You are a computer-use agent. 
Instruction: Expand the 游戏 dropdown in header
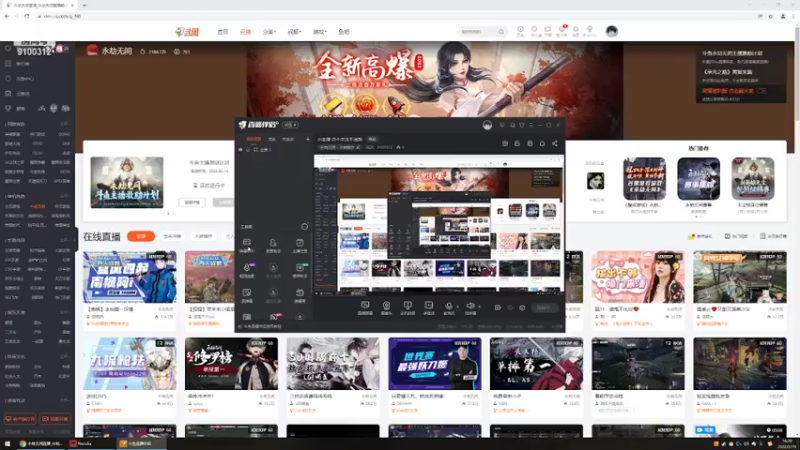point(319,32)
